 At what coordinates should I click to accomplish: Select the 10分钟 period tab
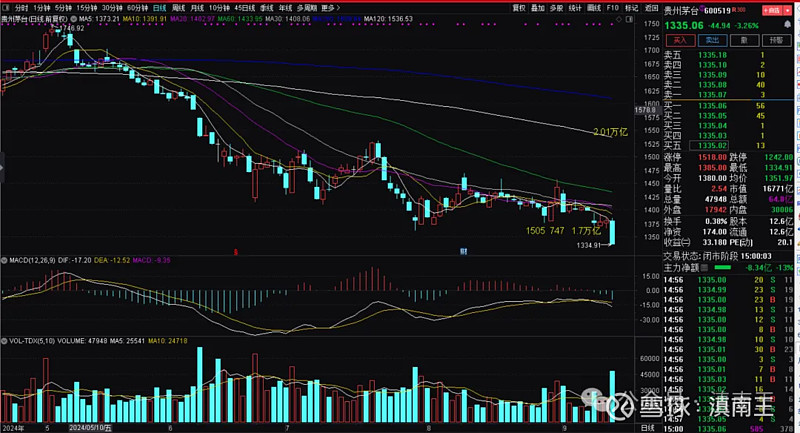tap(219, 8)
